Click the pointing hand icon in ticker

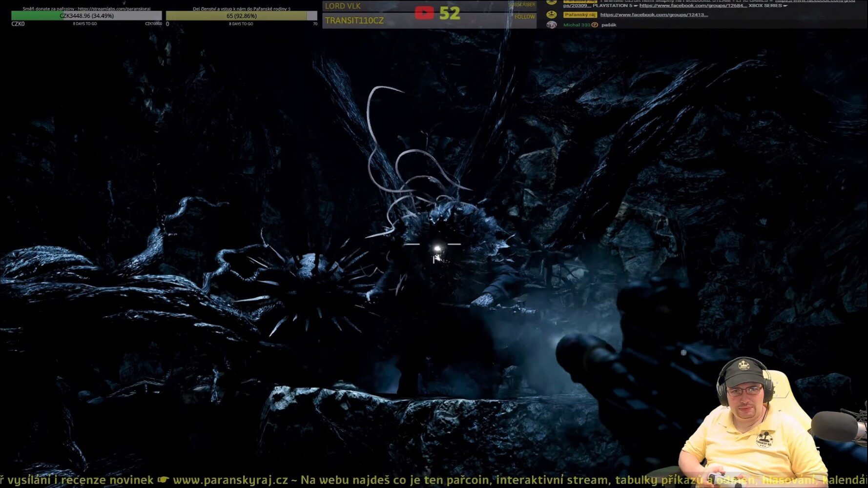click(163, 480)
